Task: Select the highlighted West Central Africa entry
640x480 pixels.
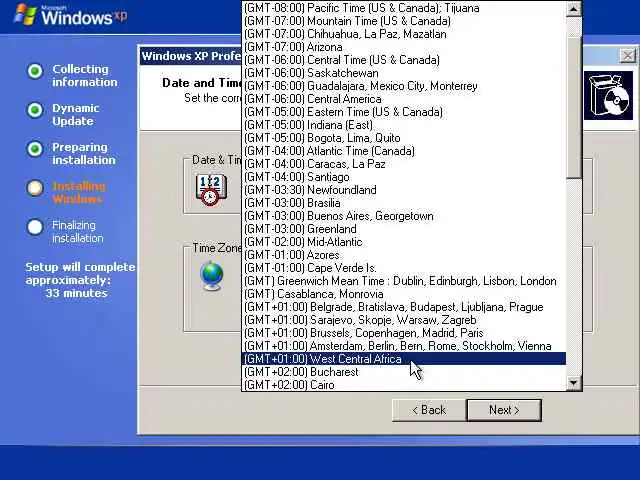Action: click(x=404, y=359)
